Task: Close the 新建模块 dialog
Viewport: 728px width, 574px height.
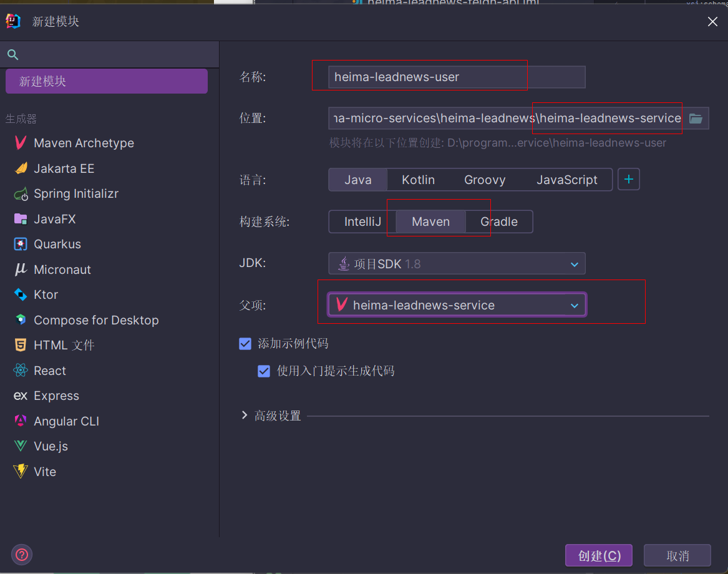Action: pyautogui.click(x=712, y=21)
